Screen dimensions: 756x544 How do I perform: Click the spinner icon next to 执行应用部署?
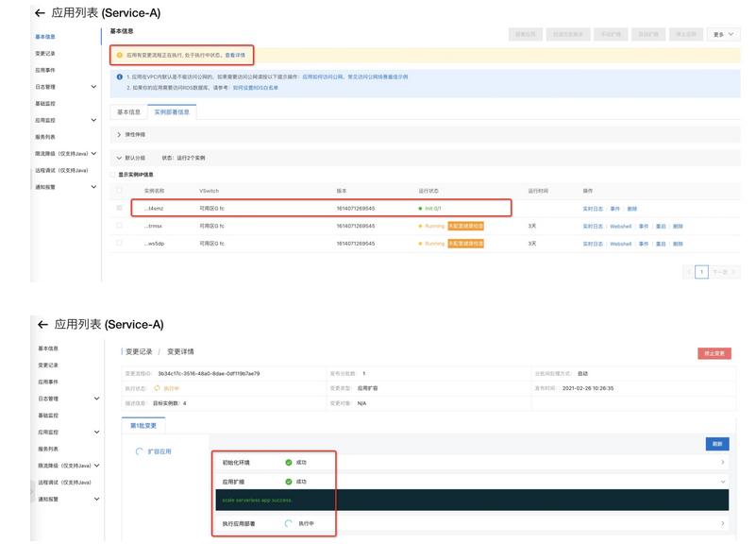pyautogui.click(x=288, y=523)
